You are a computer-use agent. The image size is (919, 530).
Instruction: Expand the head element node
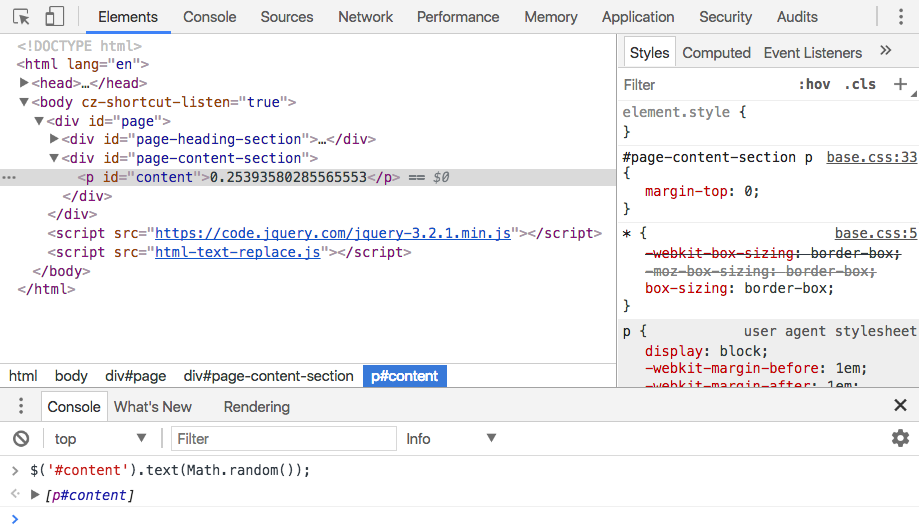[24, 83]
